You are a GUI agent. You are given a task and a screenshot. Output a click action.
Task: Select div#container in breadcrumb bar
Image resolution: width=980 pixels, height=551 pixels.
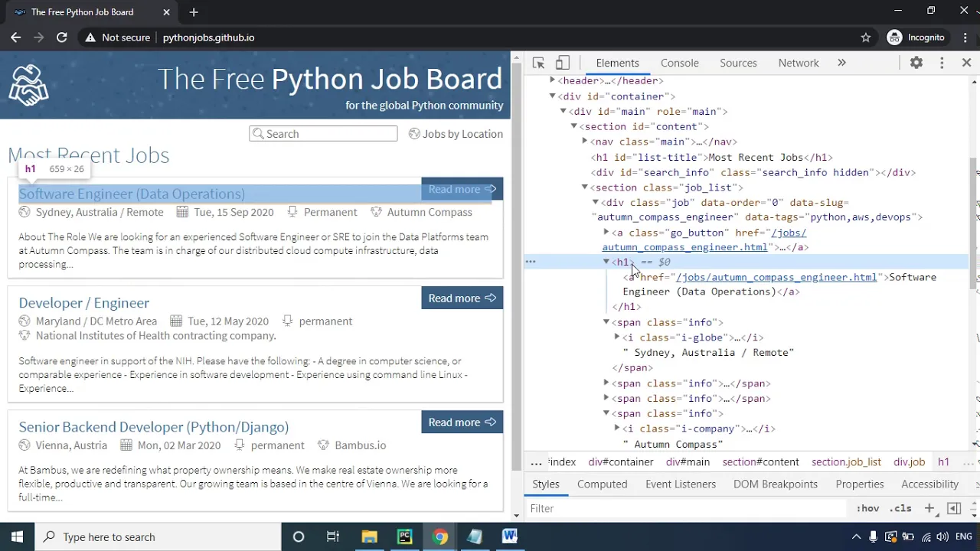[x=621, y=461]
